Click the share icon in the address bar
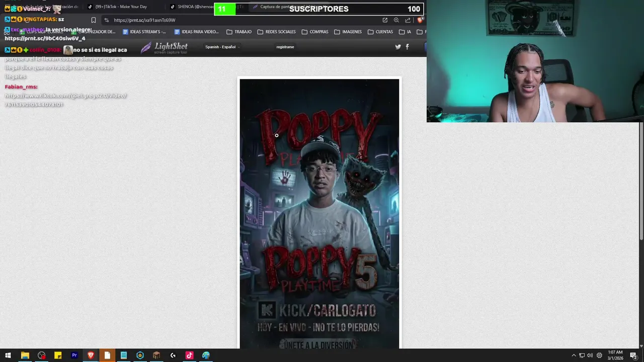Image resolution: width=644 pixels, height=362 pixels. [x=408, y=20]
